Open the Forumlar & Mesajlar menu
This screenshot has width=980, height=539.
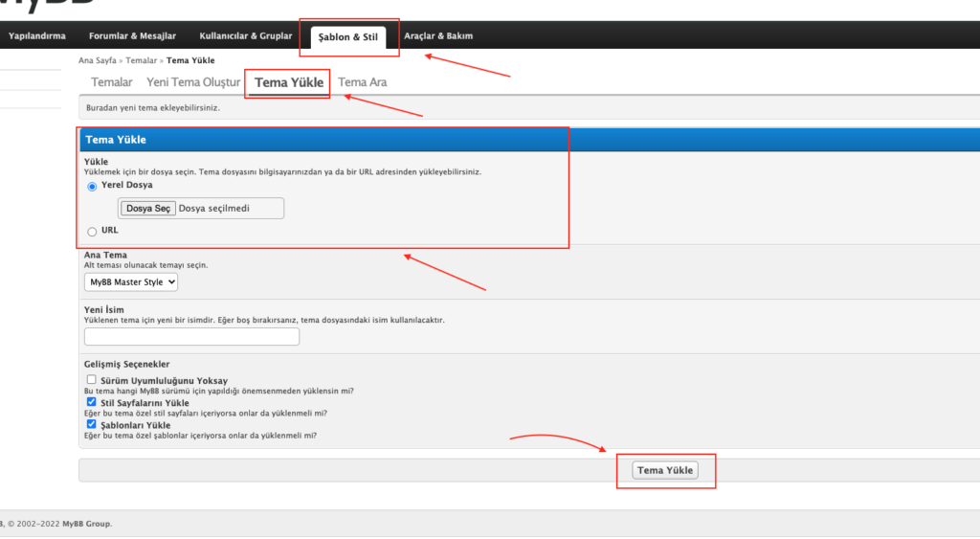tap(132, 36)
